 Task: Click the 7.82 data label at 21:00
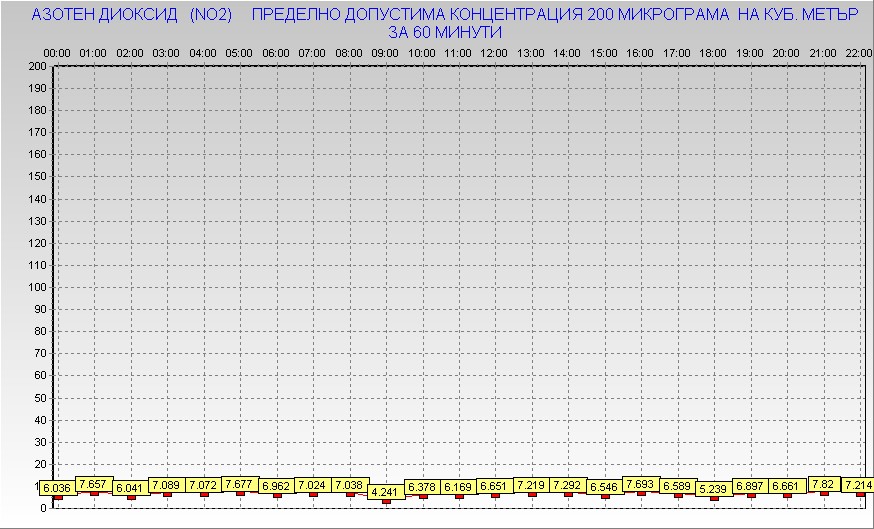pos(823,484)
